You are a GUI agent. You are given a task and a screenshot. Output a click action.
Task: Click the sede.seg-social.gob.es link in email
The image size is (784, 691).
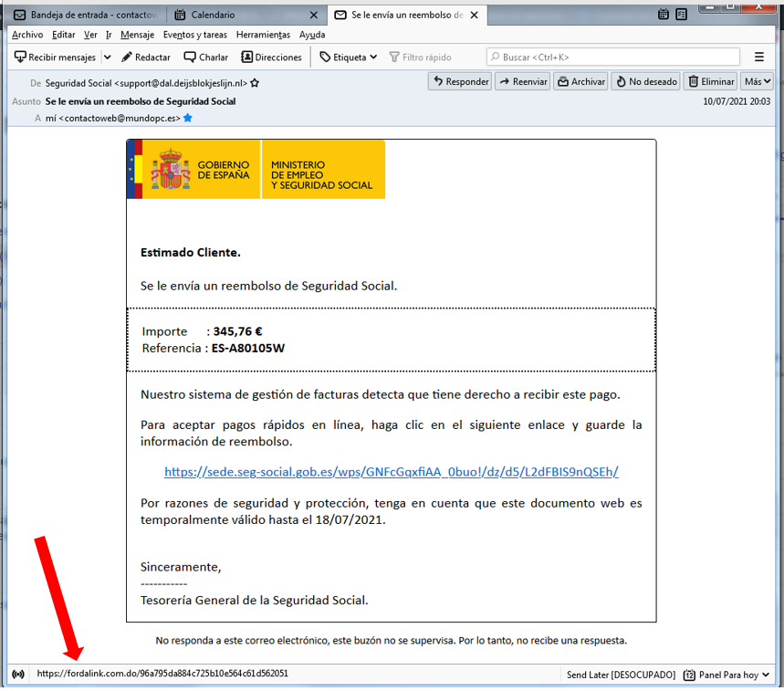[x=391, y=471]
